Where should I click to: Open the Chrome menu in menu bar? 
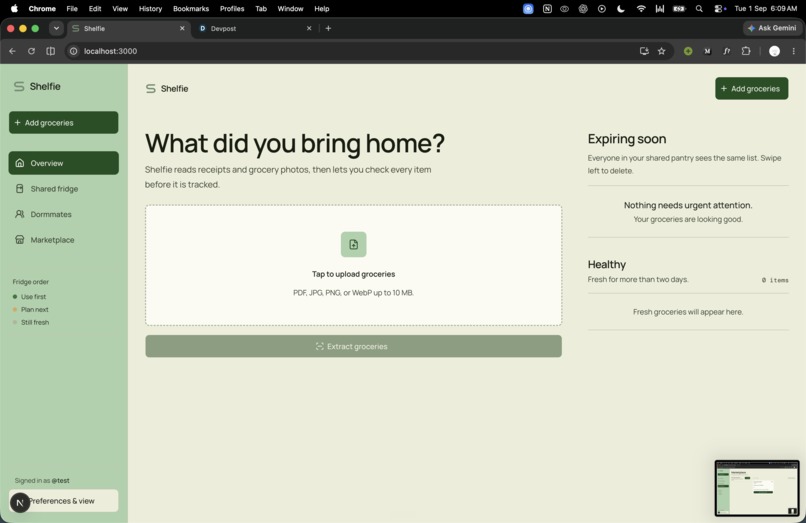(x=42, y=8)
